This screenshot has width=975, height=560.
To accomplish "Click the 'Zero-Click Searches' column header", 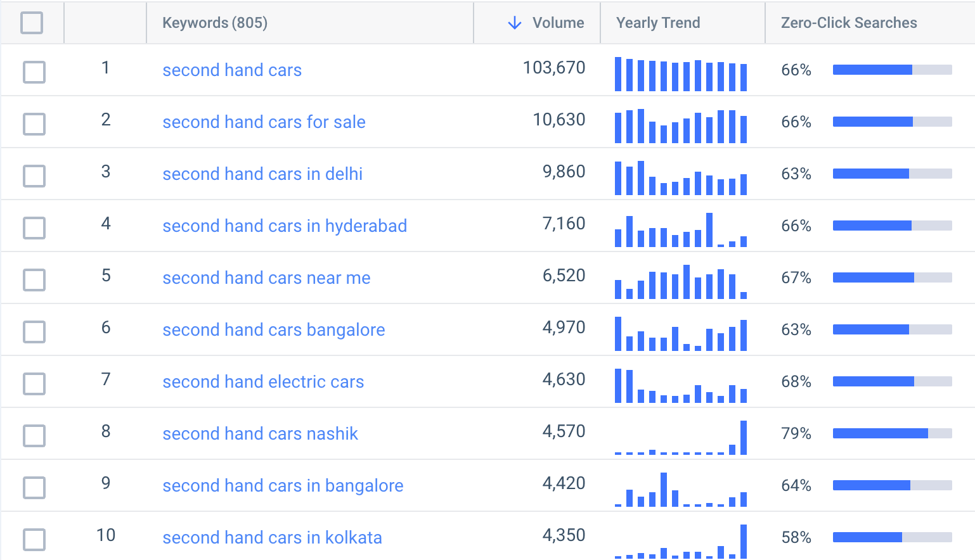I will [x=849, y=22].
